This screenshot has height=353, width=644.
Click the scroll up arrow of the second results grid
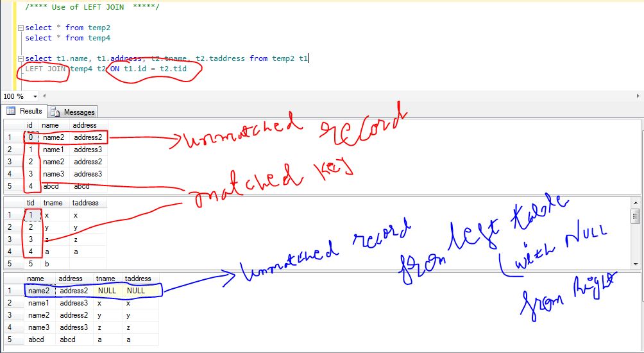pos(635,203)
